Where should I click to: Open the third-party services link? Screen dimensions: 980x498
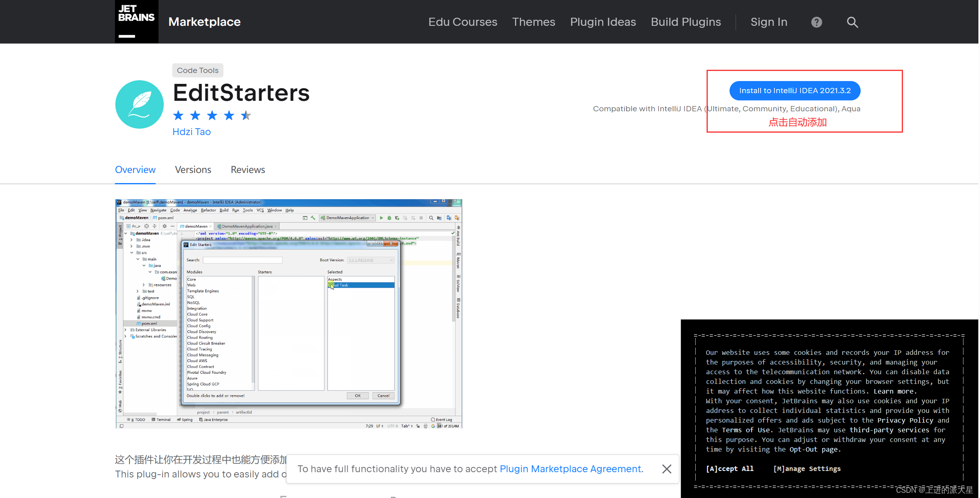(889, 430)
